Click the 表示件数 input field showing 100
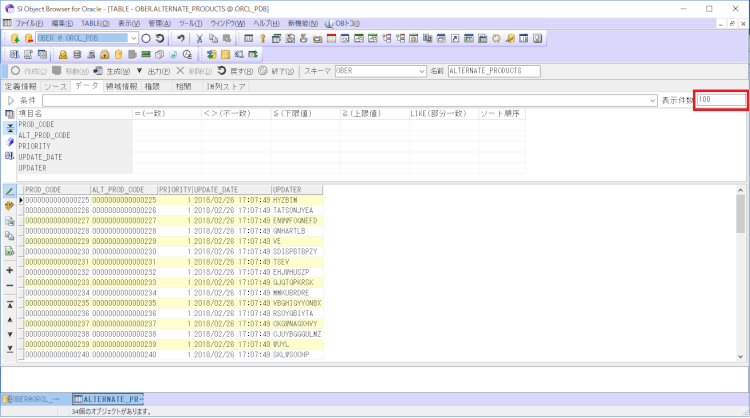 click(720, 101)
